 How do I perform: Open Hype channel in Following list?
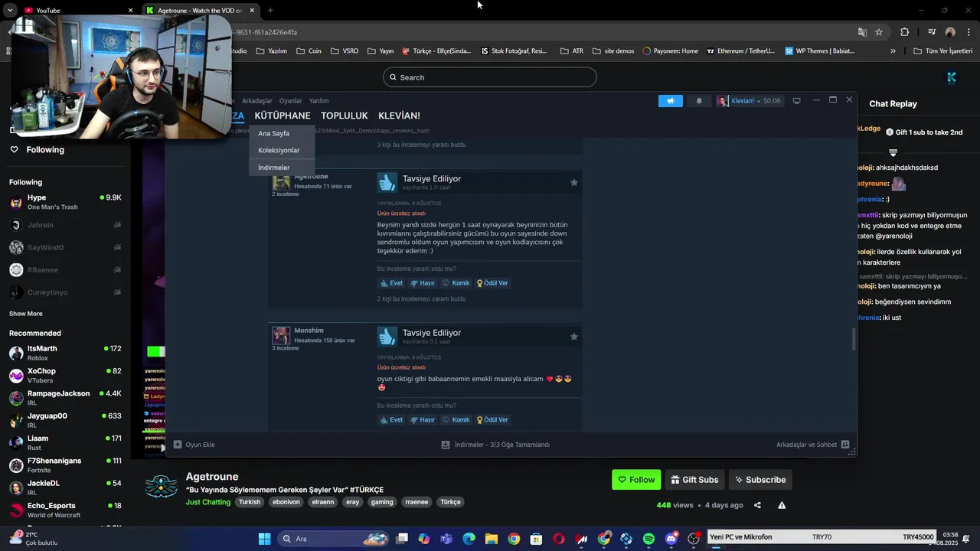point(65,202)
